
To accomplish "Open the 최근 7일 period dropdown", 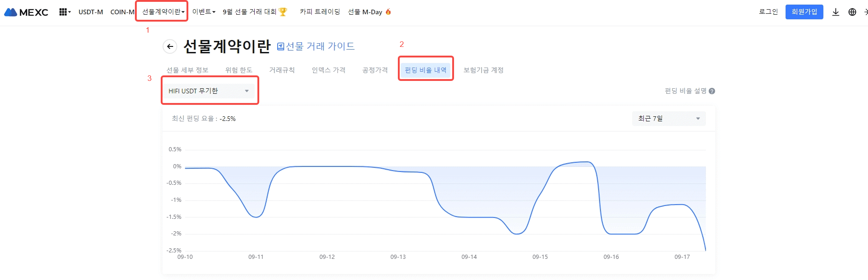I will [669, 119].
